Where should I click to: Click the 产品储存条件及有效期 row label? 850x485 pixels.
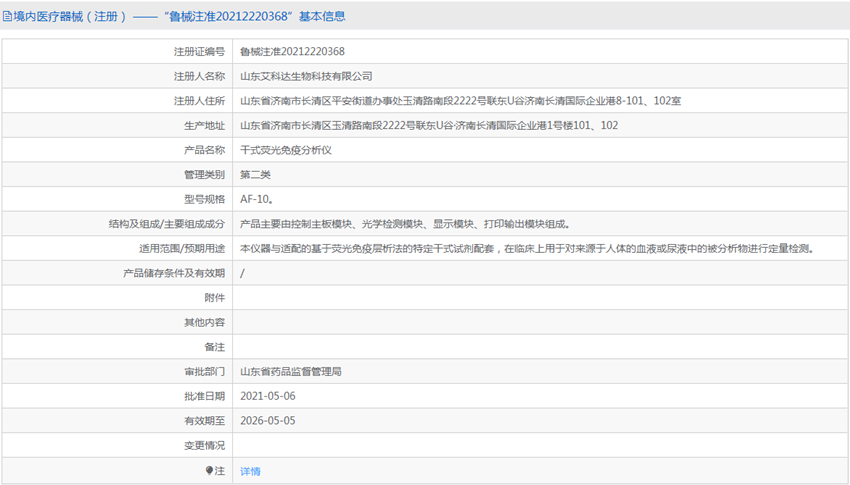pos(174,273)
